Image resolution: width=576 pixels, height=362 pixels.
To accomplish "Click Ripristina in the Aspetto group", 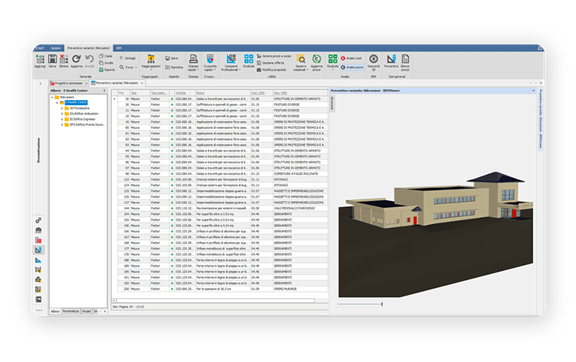I will 174,67.
